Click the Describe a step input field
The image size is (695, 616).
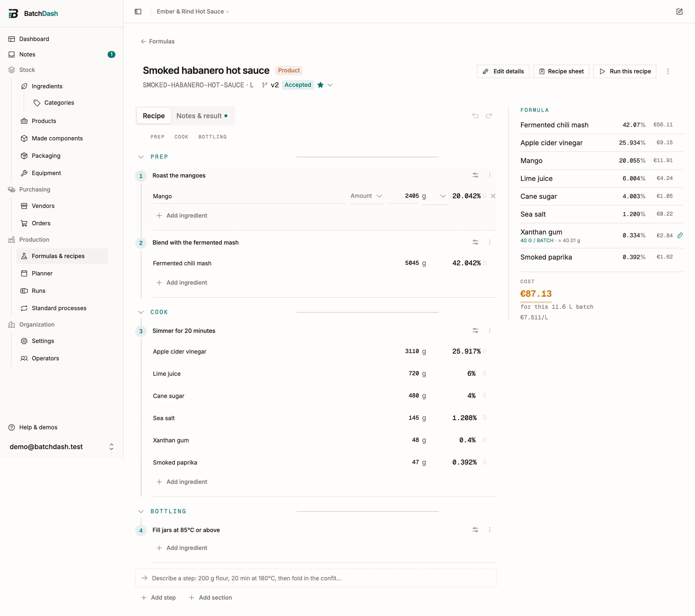[x=316, y=578]
